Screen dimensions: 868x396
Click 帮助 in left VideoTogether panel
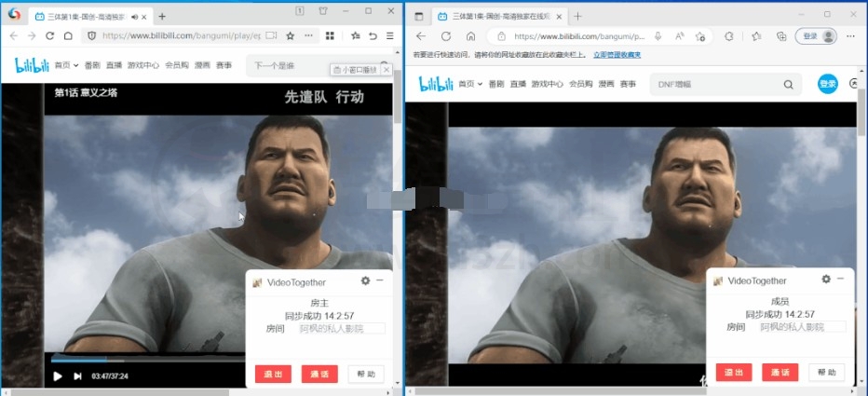point(366,374)
